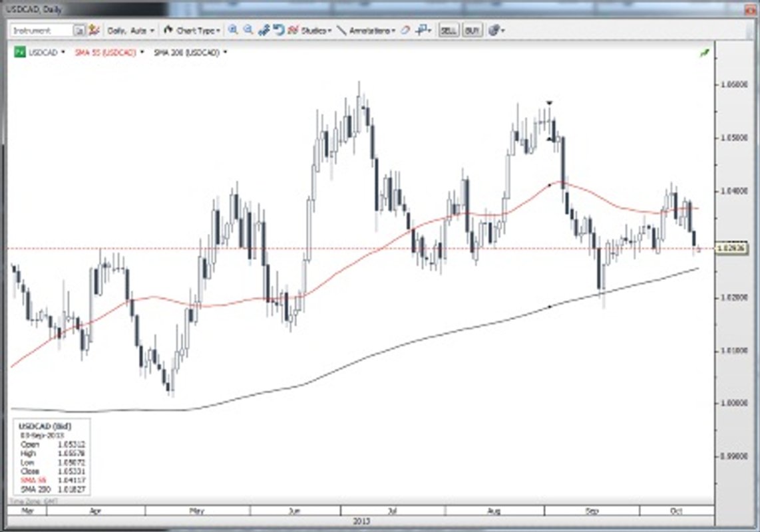Click the SELL button
This screenshot has height=532, width=760.
click(x=450, y=30)
